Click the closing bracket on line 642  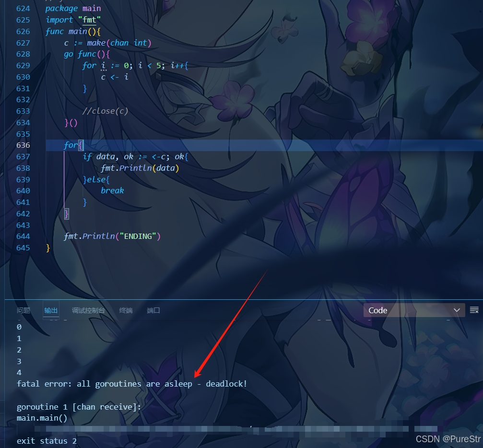[x=66, y=214]
